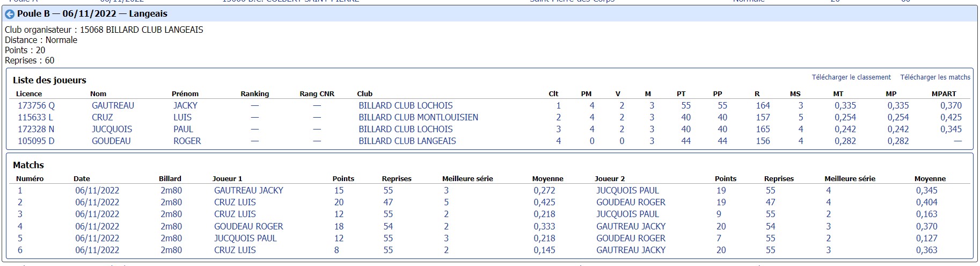Screen dimensions: 980x266
Task: Click BILLARD CLUB MONTLOUISIEN club name
Action: pyautogui.click(x=418, y=118)
